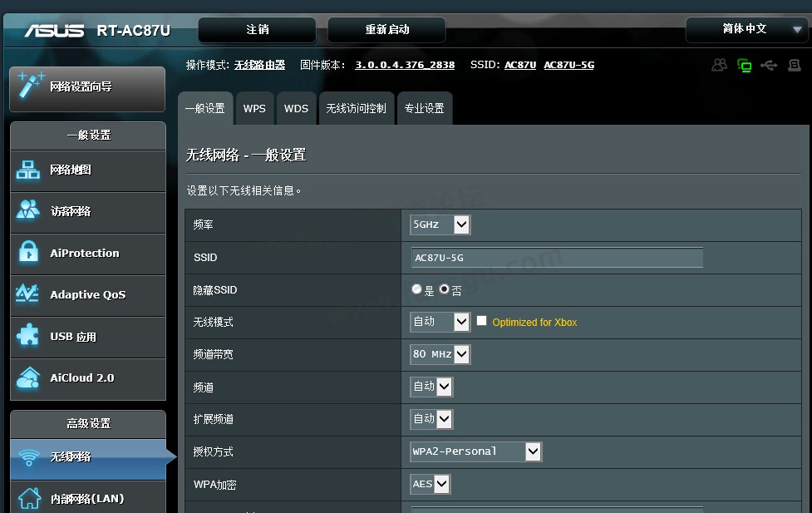Screen dimensions: 812x513
Task: Enable Optimized for Xbox checkbox
Action: [481, 321]
